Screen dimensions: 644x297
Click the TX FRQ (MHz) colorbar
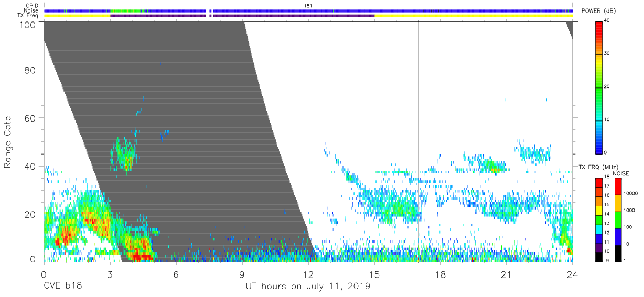click(599, 220)
